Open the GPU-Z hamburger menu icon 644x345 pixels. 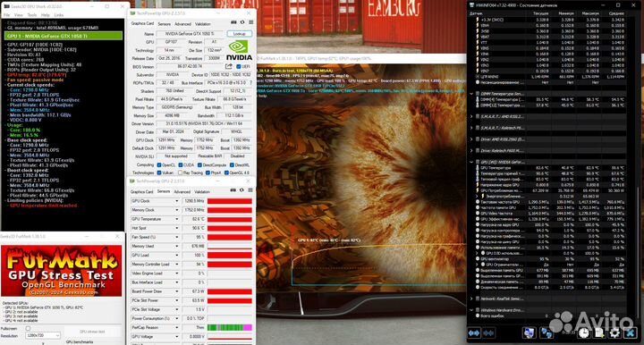251,22
